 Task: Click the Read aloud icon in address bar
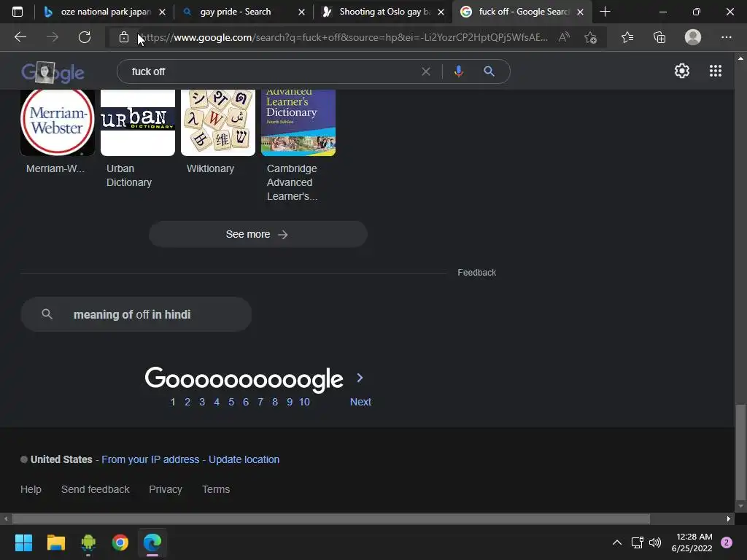(x=564, y=37)
